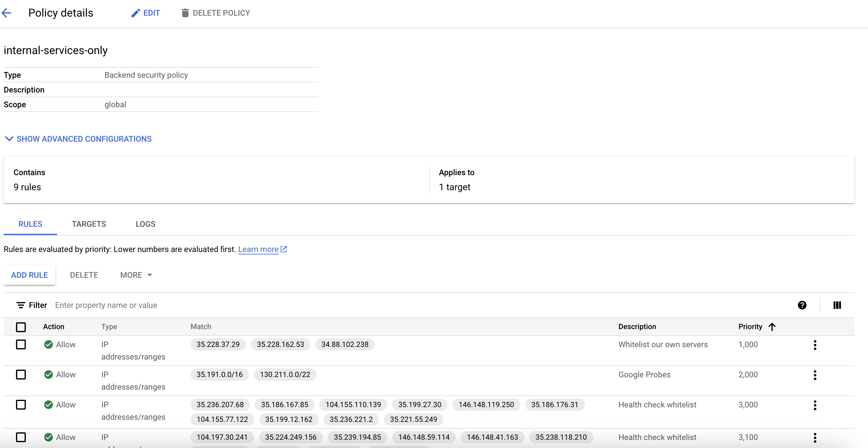This screenshot has width=868, height=448.
Task: Click the 146.148.119.250 IP chip
Action: (486, 405)
